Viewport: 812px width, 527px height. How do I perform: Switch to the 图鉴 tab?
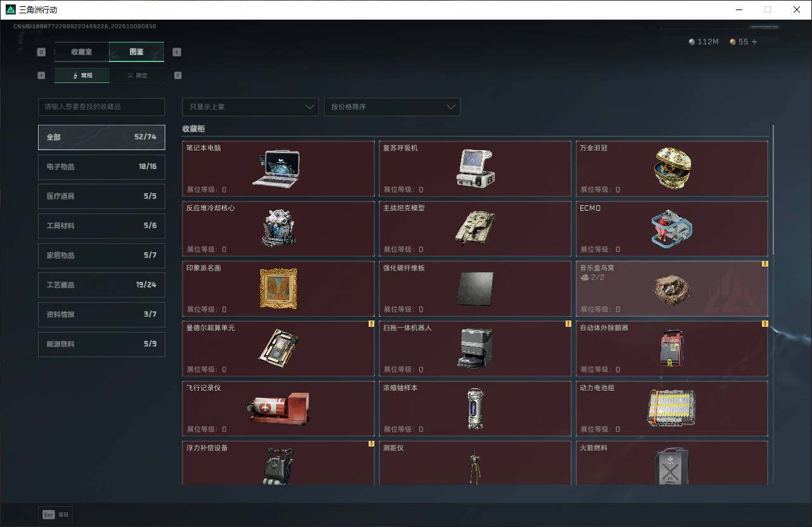pos(137,52)
